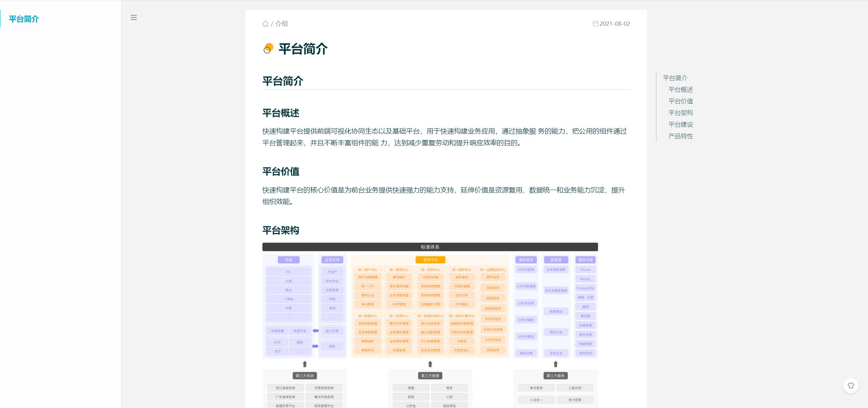Open the theme shirt icon button
868x408 pixels.
point(851,386)
